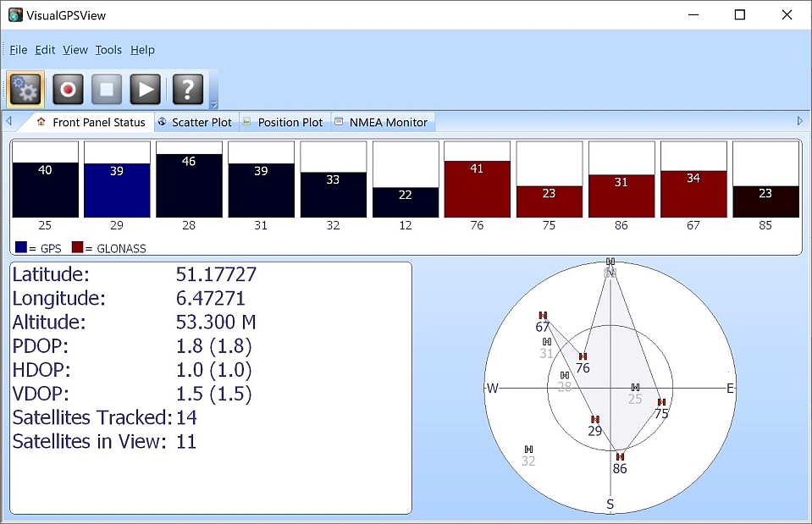Click the longitude value 6.47271
The image size is (812, 524).
pyautogui.click(x=210, y=298)
